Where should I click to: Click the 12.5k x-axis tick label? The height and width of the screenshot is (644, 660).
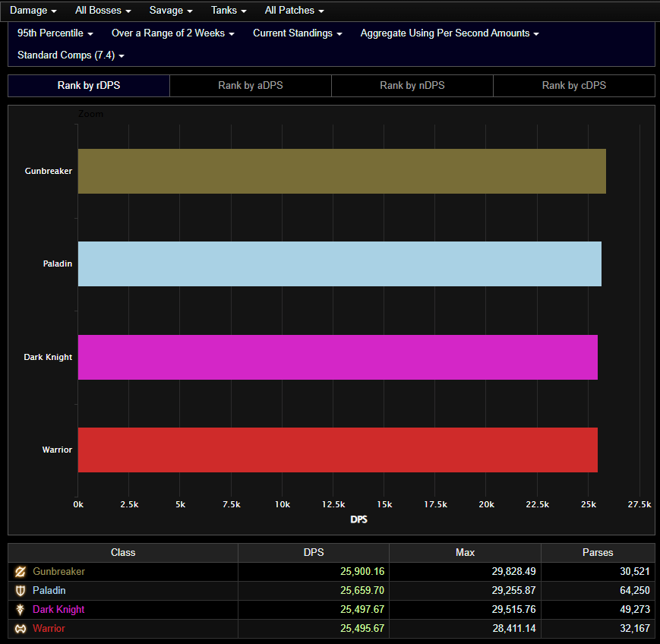pos(333,505)
